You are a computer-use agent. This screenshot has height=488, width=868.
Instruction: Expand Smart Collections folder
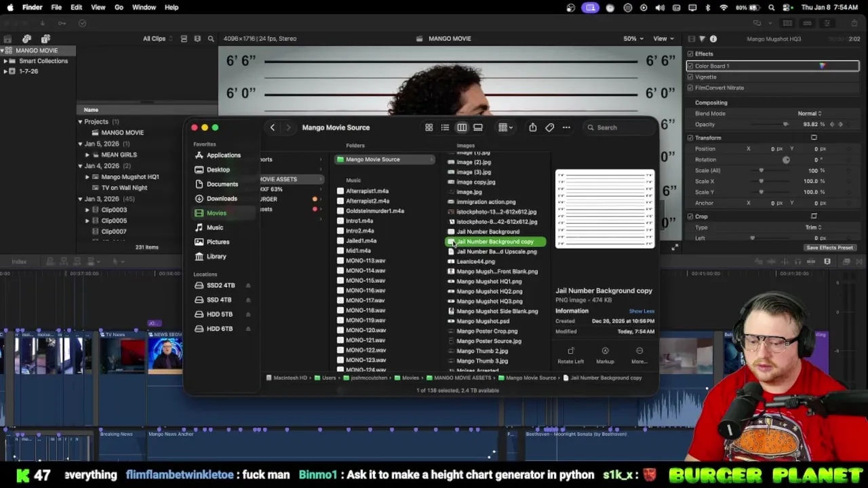click(x=5, y=61)
